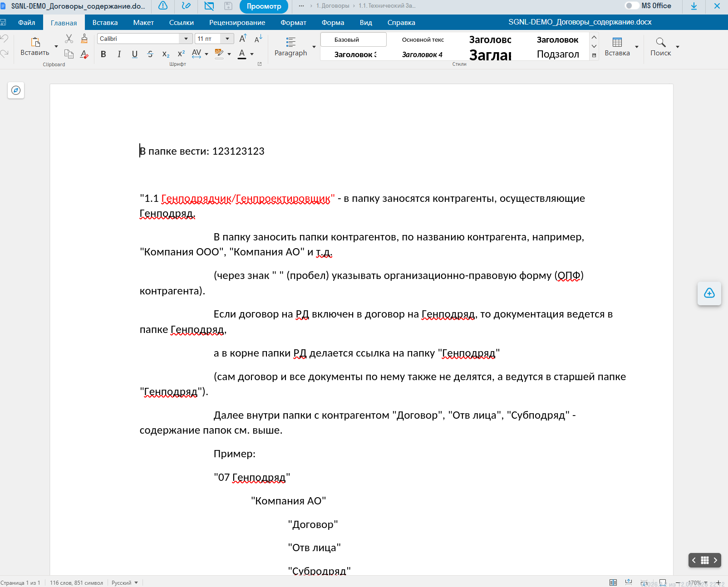The image size is (728, 587).
Task: Open the highlight color dropdown arrow
Action: click(229, 54)
